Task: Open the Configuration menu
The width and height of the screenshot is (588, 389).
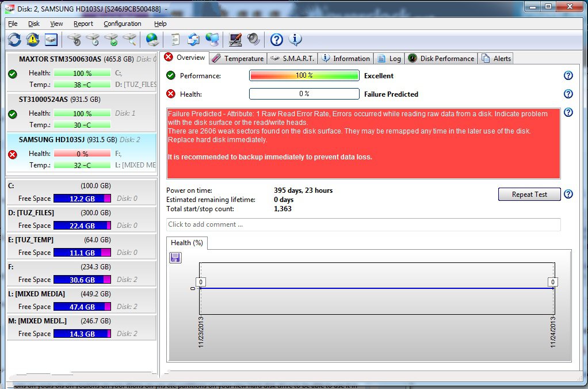Action: pos(122,24)
